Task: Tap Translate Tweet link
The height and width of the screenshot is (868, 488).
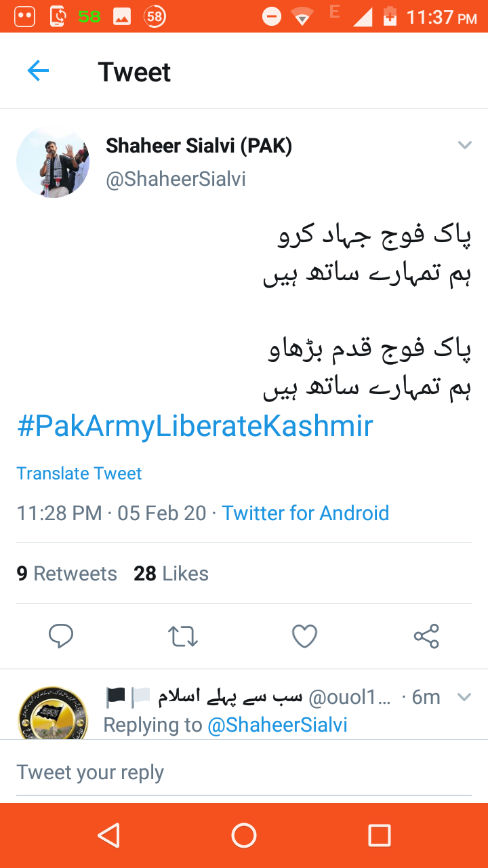Action: [79, 473]
